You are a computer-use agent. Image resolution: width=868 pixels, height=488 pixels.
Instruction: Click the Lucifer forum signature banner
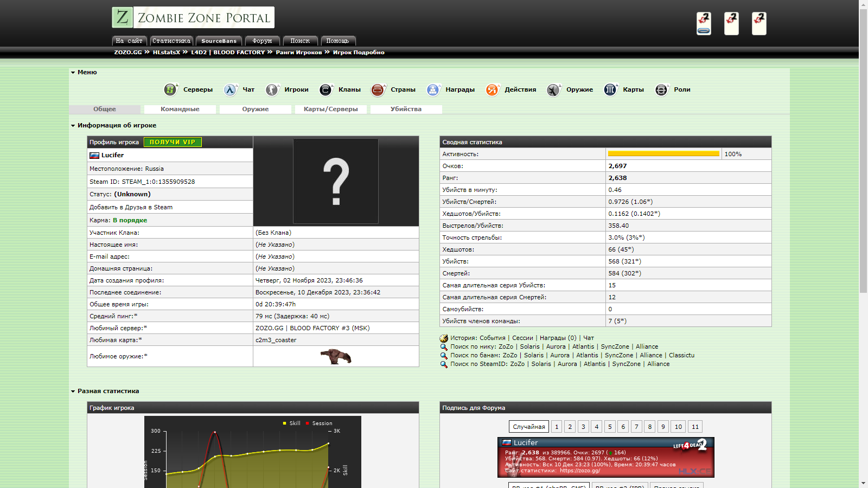tap(606, 457)
